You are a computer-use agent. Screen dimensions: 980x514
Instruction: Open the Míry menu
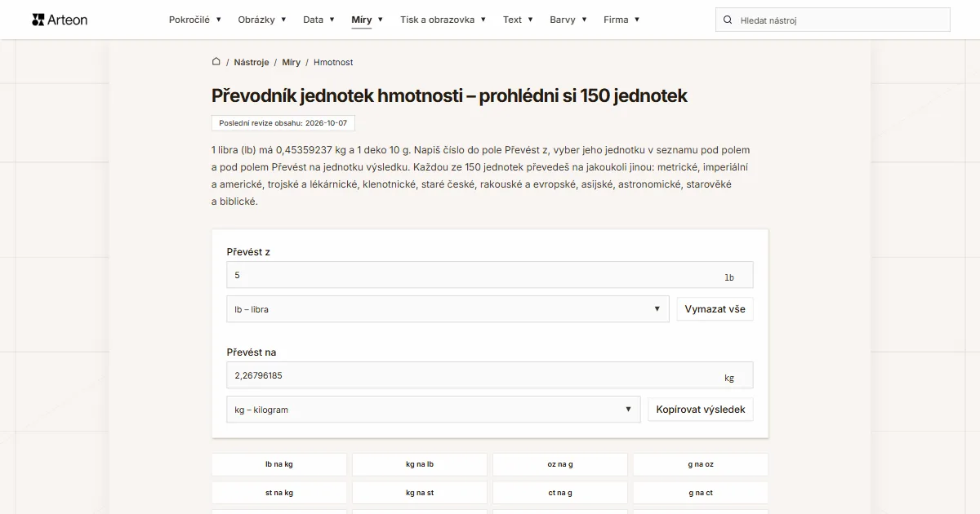pyautogui.click(x=367, y=20)
